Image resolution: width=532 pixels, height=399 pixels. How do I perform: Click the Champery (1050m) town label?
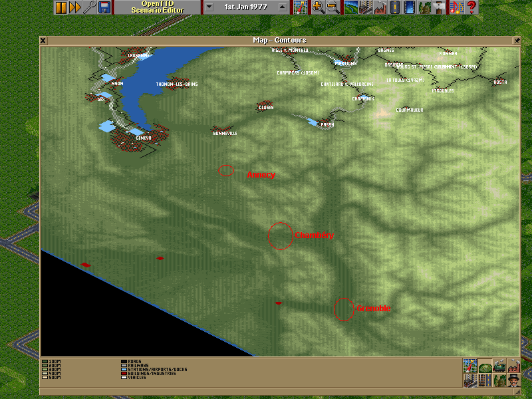[x=298, y=73]
